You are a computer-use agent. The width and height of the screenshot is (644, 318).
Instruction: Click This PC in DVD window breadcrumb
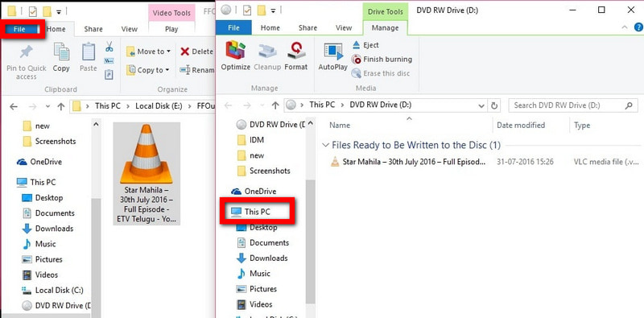322,105
